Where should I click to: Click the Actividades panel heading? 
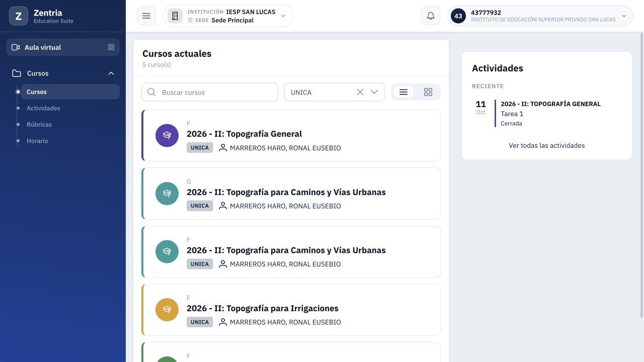click(498, 68)
